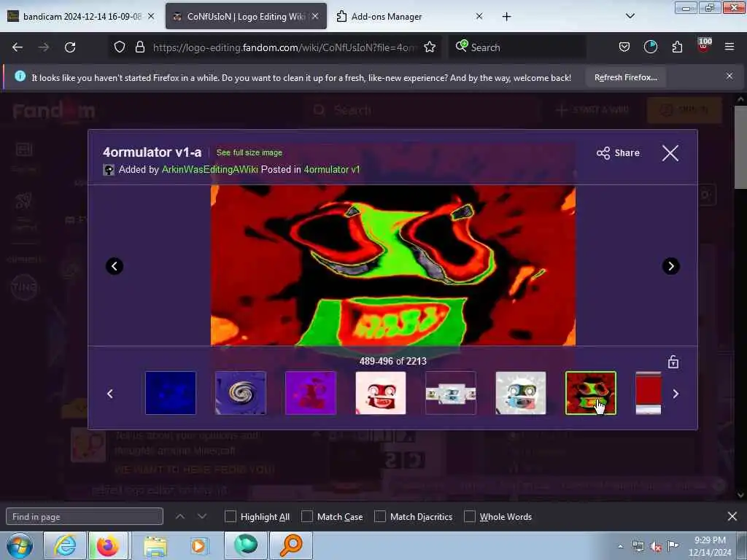
Task: Select the triple-face grey thumbnail
Action: click(451, 393)
